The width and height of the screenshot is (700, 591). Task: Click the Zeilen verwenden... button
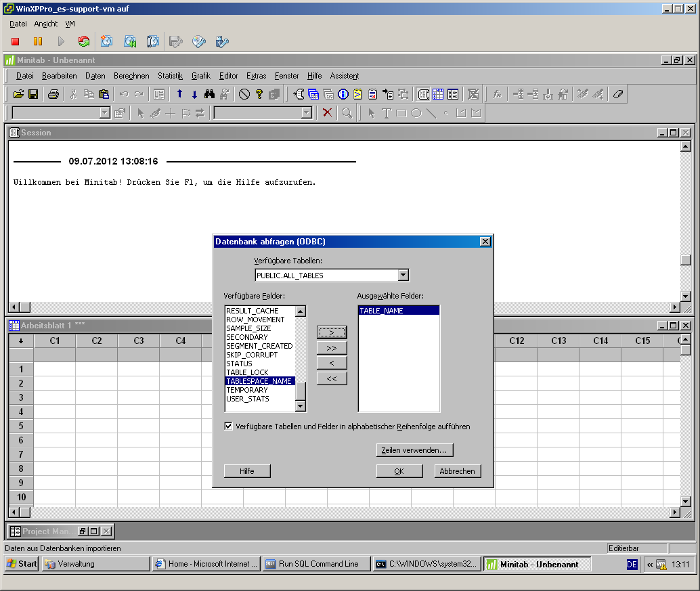(414, 450)
